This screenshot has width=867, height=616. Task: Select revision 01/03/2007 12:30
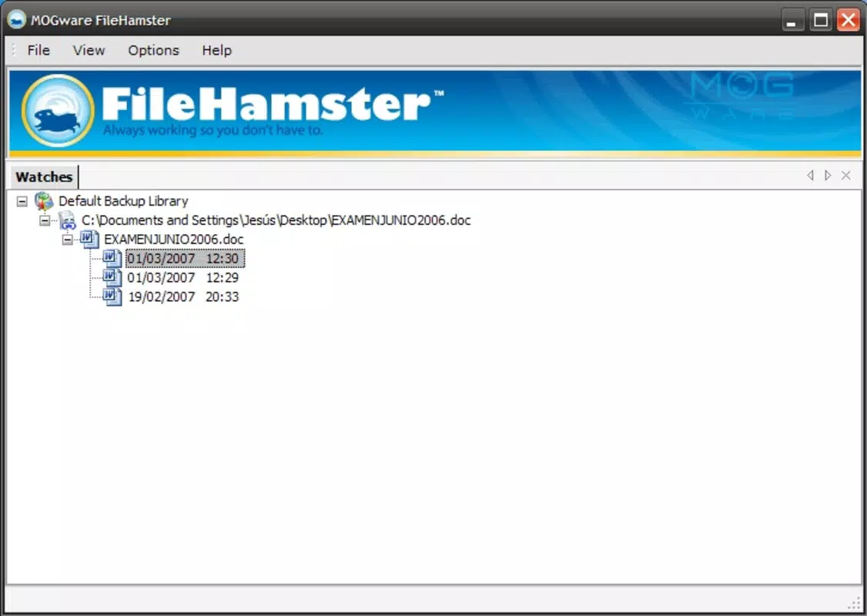185,258
